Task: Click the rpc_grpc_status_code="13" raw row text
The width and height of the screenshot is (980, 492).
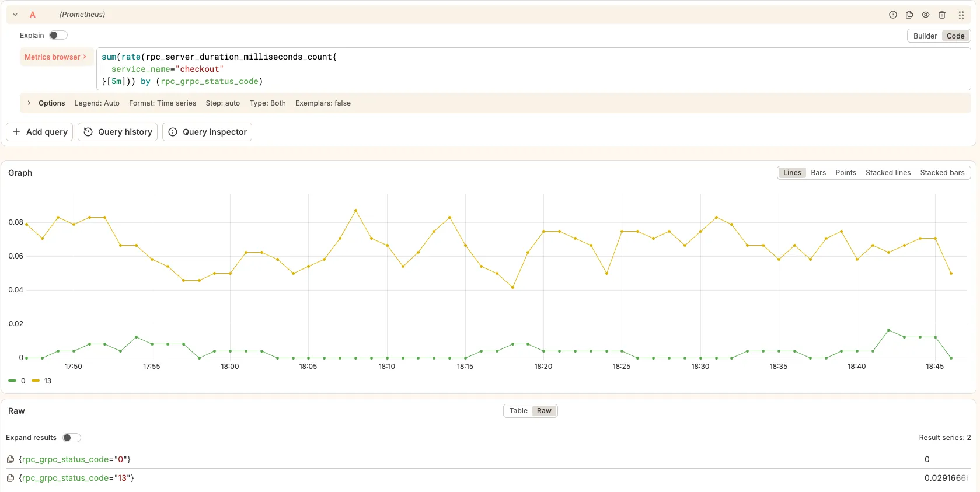Action: coord(76,478)
